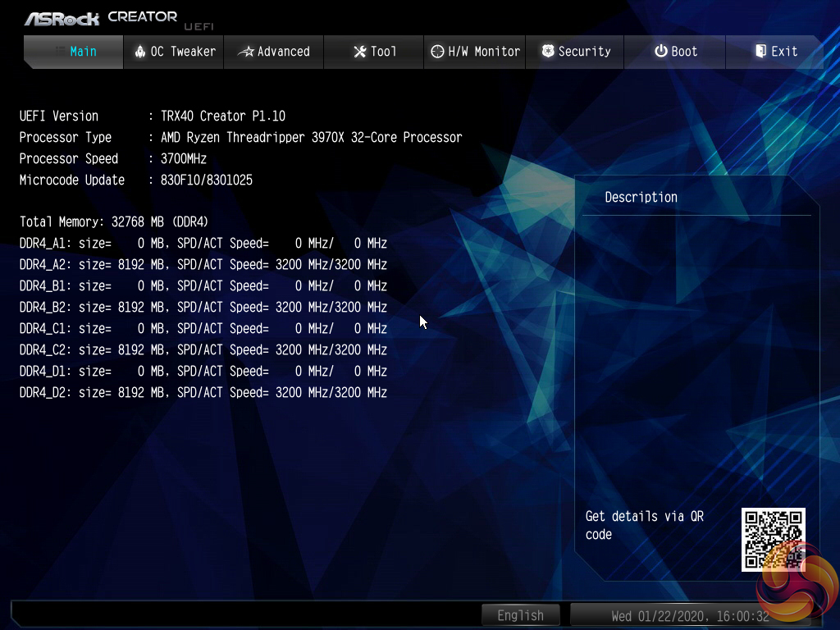Click the Total Memory 32768 MB line

114,222
